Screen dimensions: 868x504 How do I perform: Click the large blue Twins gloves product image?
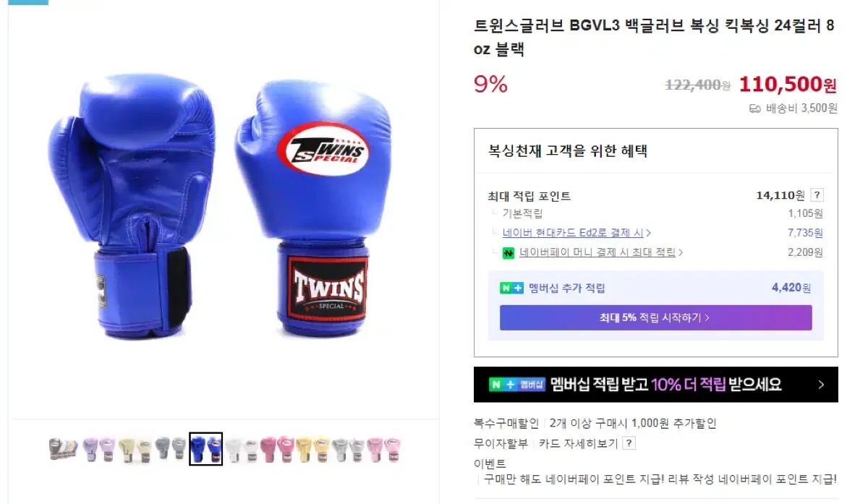click(x=219, y=206)
